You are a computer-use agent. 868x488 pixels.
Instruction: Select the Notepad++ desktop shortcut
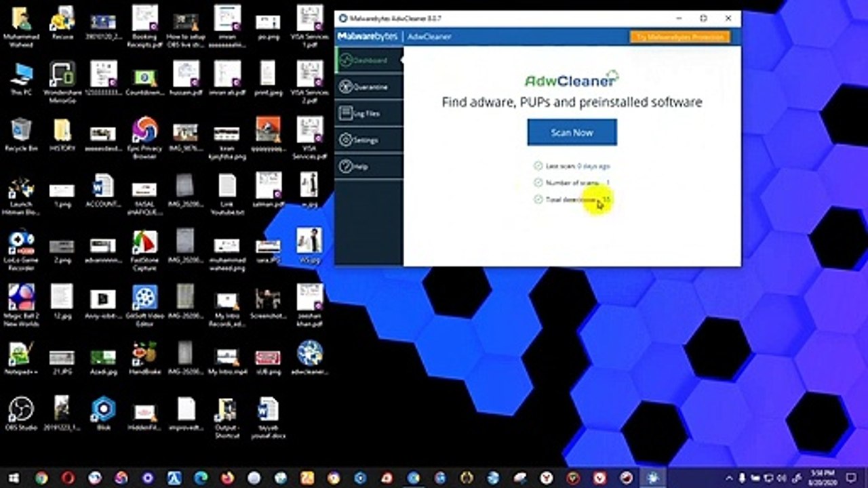point(21,358)
